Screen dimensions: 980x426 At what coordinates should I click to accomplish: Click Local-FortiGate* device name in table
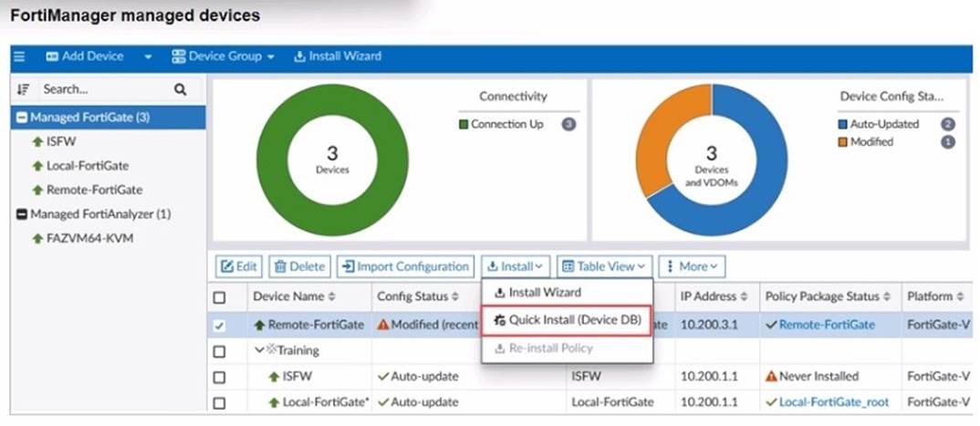pyautogui.click(x=325, y=402)
